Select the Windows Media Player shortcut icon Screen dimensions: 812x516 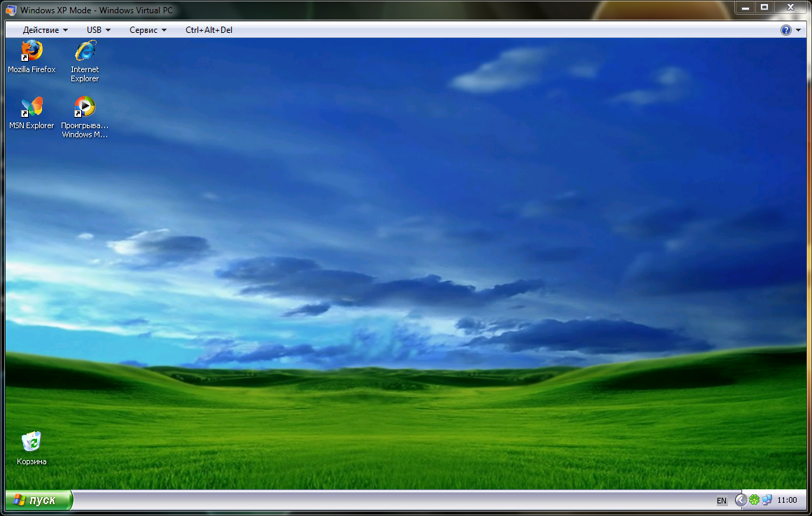click(85, 117)
